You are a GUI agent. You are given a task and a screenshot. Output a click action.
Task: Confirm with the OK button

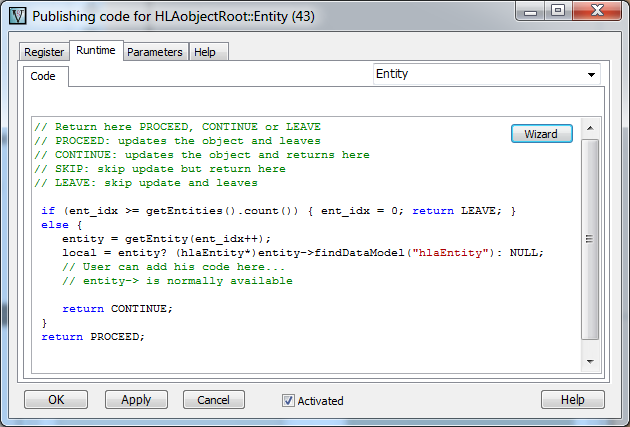56,400
